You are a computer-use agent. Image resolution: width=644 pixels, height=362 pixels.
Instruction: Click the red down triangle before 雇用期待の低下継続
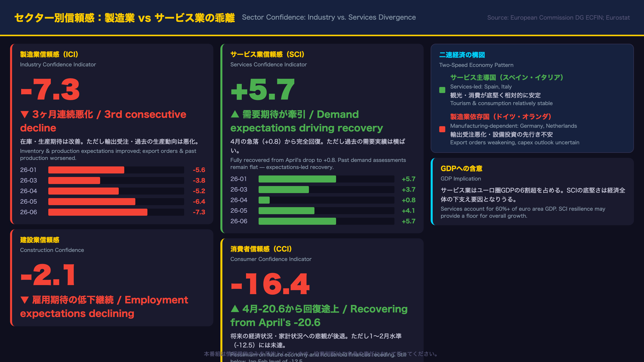pos(25,300)
